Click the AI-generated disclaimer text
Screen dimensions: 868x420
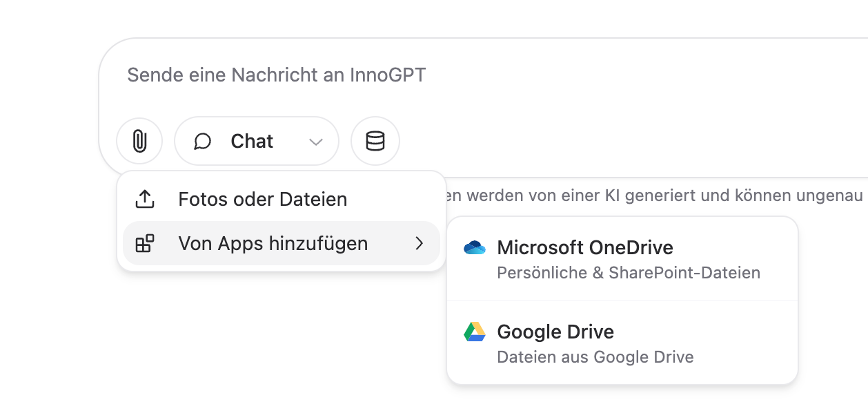click(x=655, y=195)
